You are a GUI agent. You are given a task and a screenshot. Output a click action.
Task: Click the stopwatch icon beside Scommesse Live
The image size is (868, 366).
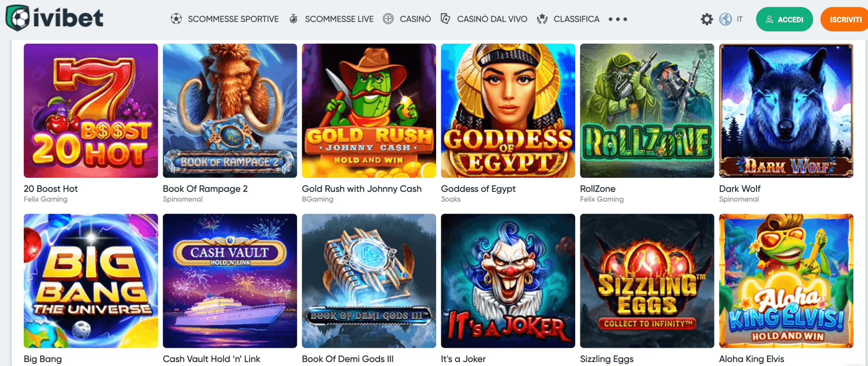point(293,19)
